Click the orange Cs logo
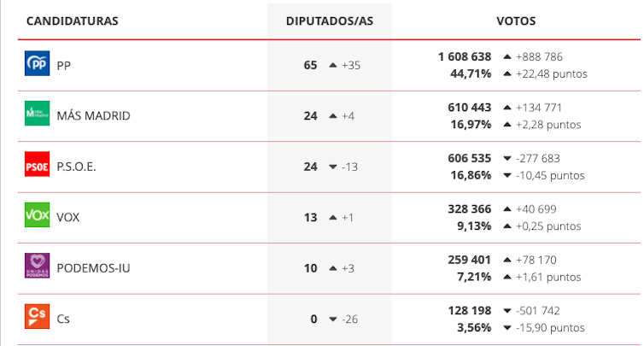The image size is (644, 346). (x=38, y=318)
